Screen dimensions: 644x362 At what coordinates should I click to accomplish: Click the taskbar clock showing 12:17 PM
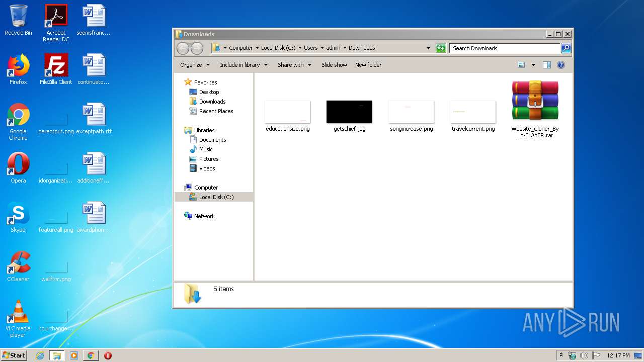[x=618, y=355]
